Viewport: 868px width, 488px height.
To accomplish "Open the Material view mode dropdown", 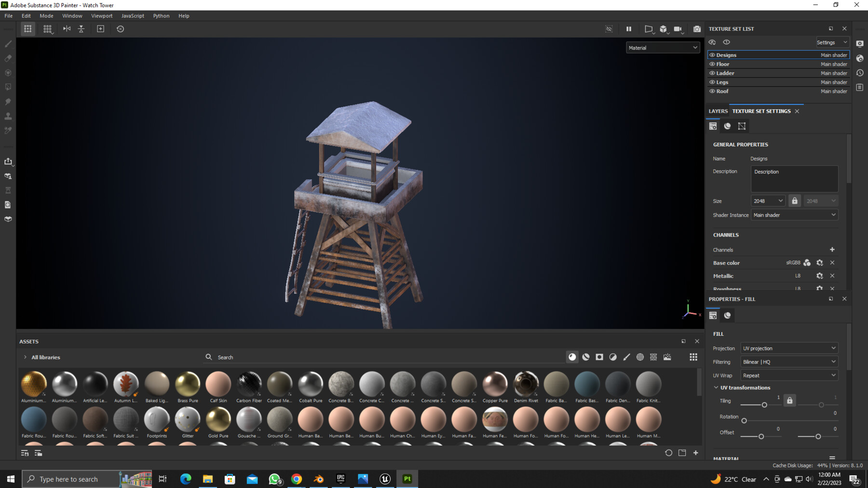I will pyautogui.click(x=663, y=48).
